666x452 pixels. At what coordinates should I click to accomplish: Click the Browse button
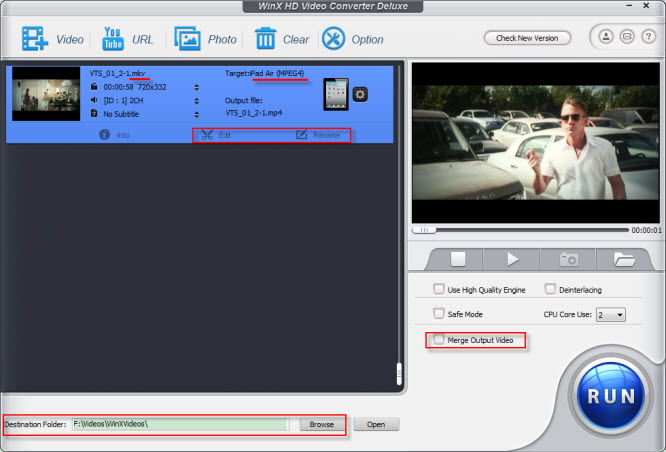[322, 424]
